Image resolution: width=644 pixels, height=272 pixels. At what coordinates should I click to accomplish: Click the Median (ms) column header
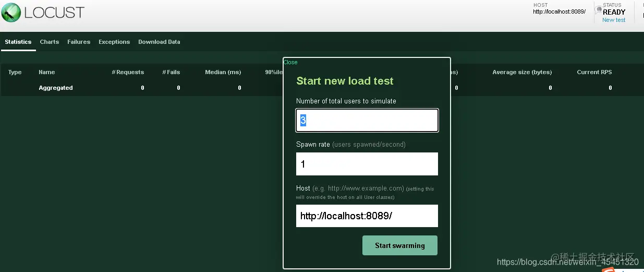[223, 72]
